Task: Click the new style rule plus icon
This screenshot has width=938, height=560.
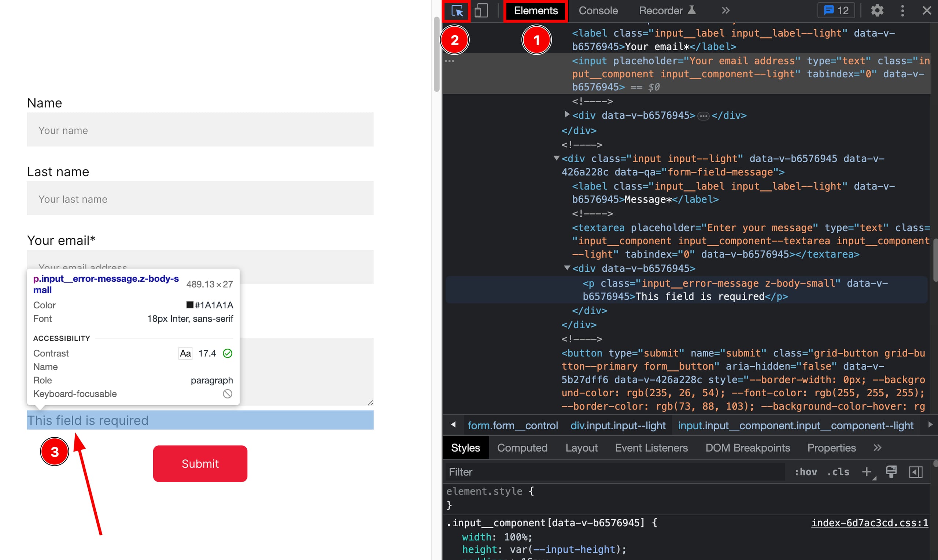Action: point(867,472)
